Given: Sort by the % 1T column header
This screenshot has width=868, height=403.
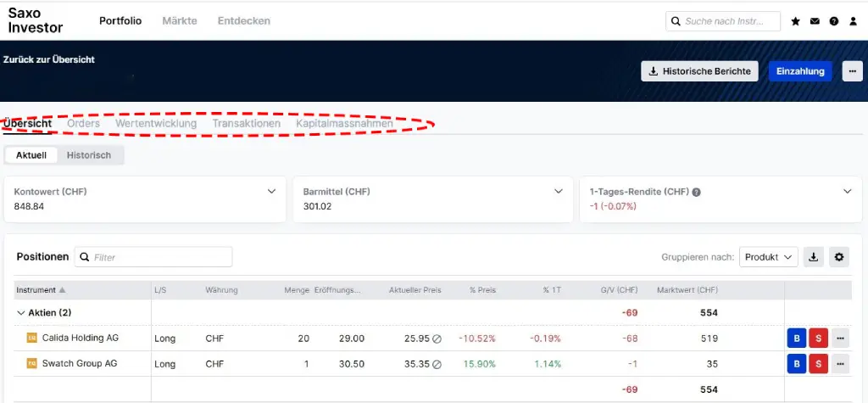Looking at the screenshot, I should pyautogui.click(x=553, y=290).
